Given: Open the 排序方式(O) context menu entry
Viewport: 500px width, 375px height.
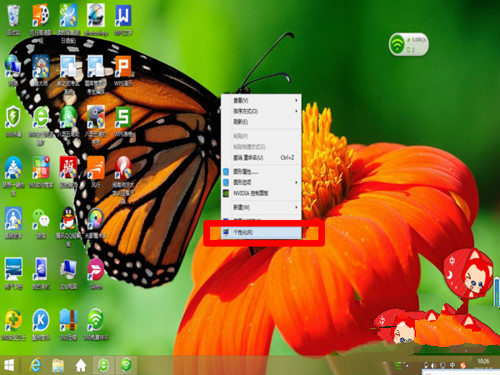Looking at the screenshot, I should pos(261,111).
